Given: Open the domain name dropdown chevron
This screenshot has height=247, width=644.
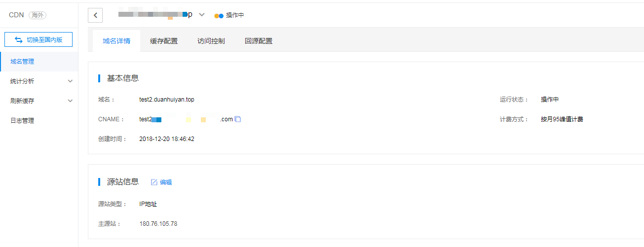Looking at the screenshot, I should click(201, 15).
